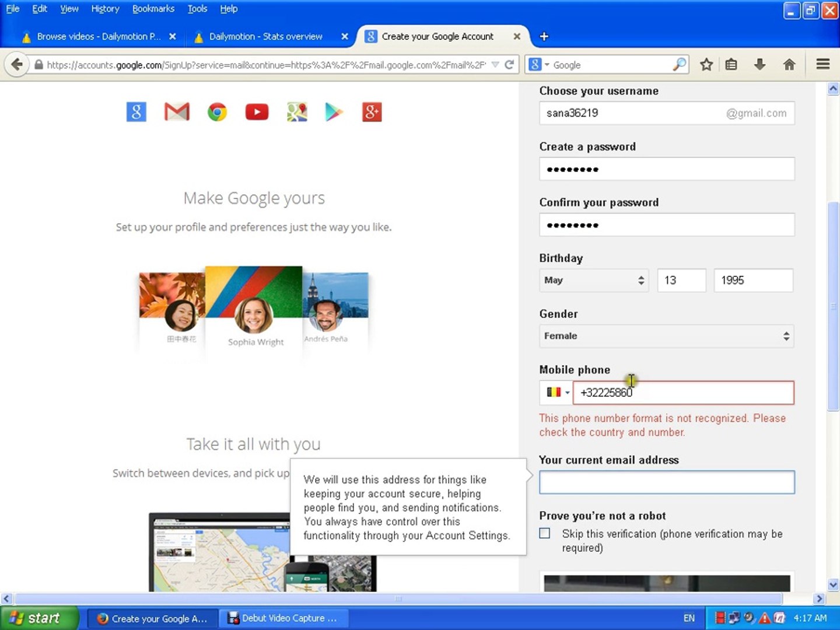Open the Help menu
This screenshot has height=630, width=840.
(x=229, y=9)
